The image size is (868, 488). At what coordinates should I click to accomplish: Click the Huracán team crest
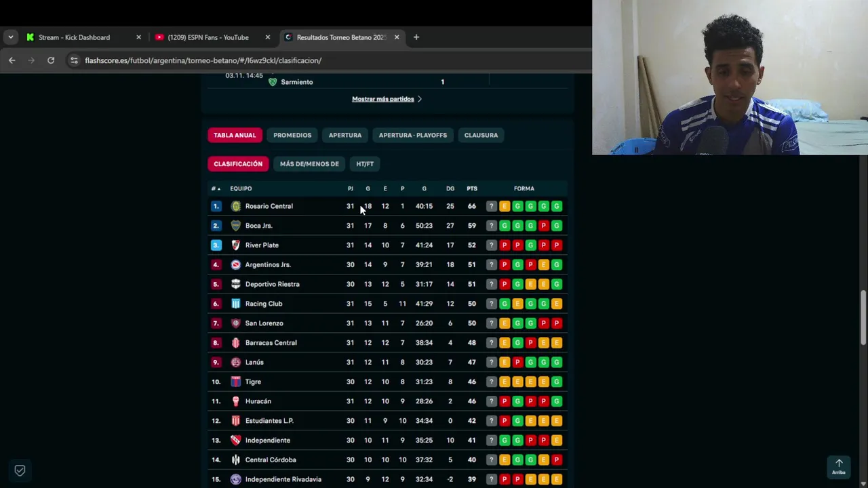click(236, 401)
